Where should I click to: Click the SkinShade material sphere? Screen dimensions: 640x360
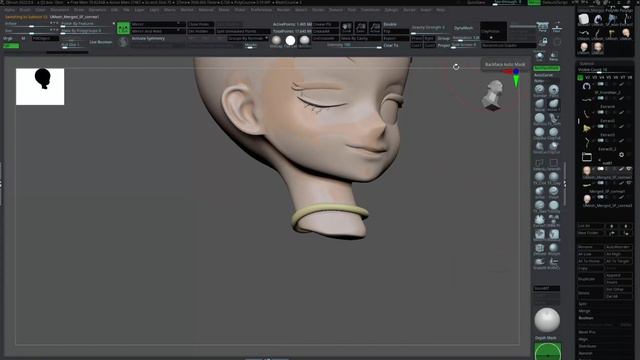[x=304, y=40]
